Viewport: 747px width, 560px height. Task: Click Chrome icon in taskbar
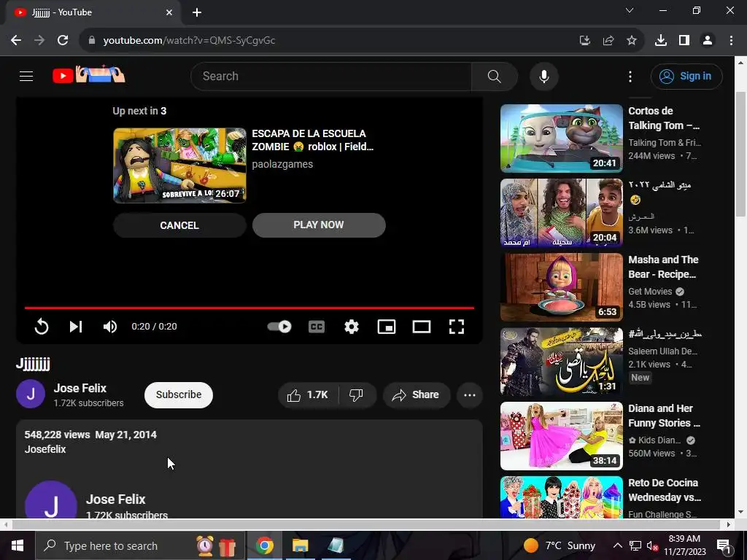pyautogui.click(x=264, y=545)
